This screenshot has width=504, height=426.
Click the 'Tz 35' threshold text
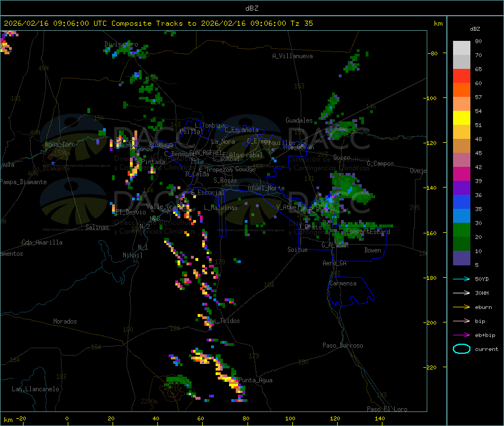pos(301,24)
